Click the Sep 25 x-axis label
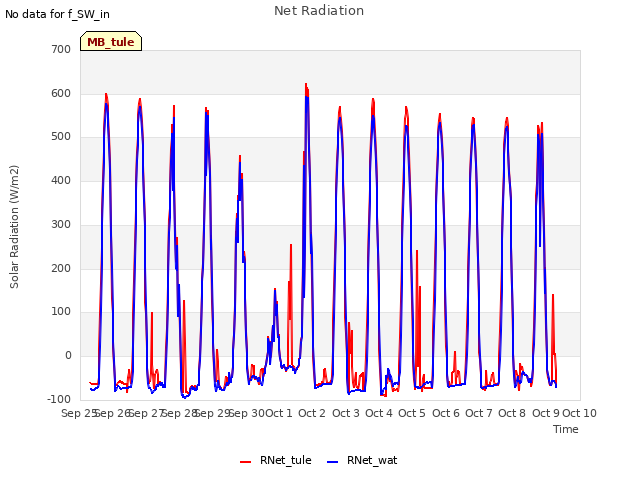This screenshot has width=640, height=480. [78, 413]
